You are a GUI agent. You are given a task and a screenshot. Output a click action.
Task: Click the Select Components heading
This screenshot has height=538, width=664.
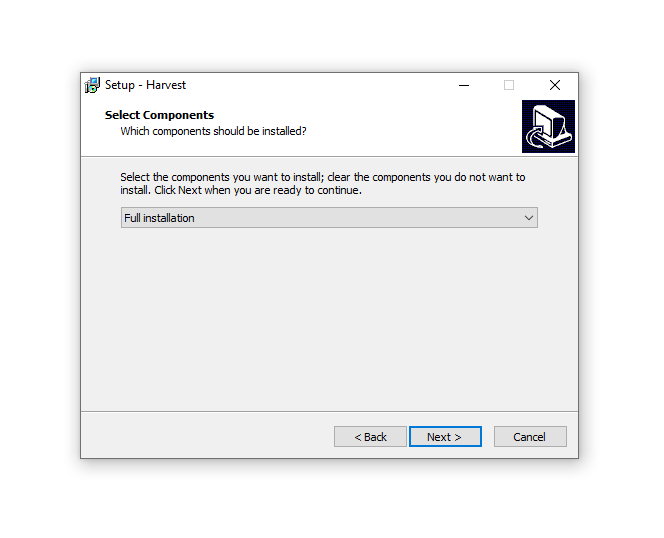click(159, 115)
